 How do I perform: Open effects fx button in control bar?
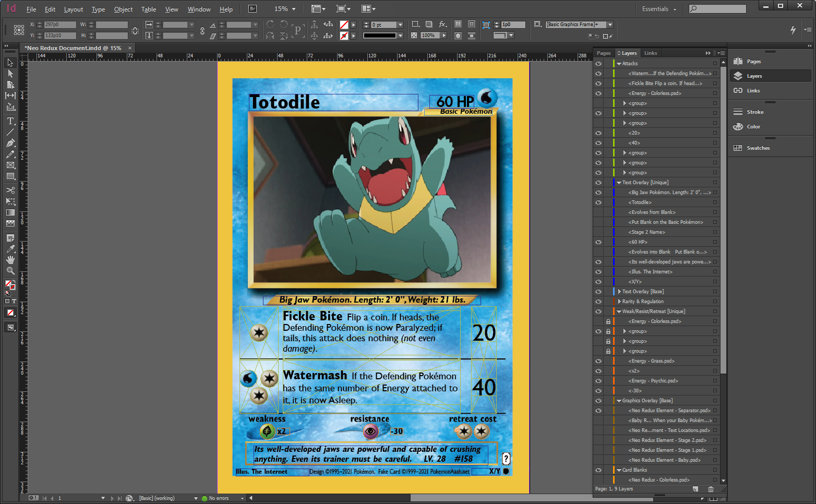[x=442, y=25]
